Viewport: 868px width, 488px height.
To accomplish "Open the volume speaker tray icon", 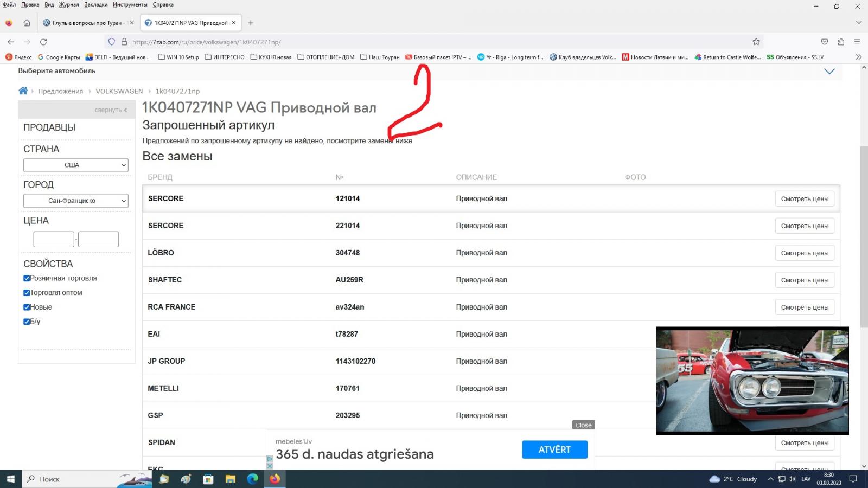I will tap(792, 479).
